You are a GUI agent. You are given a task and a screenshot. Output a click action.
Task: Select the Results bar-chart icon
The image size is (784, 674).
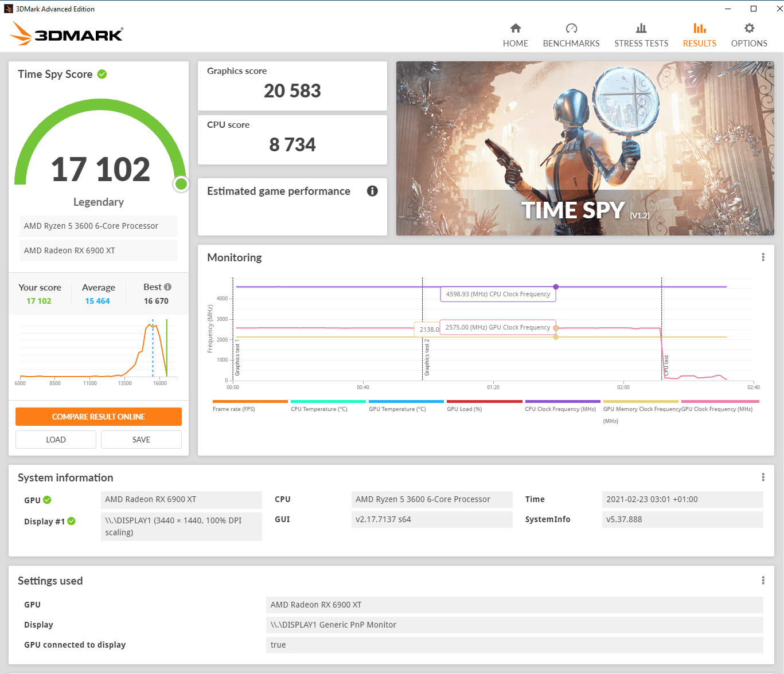700,28
